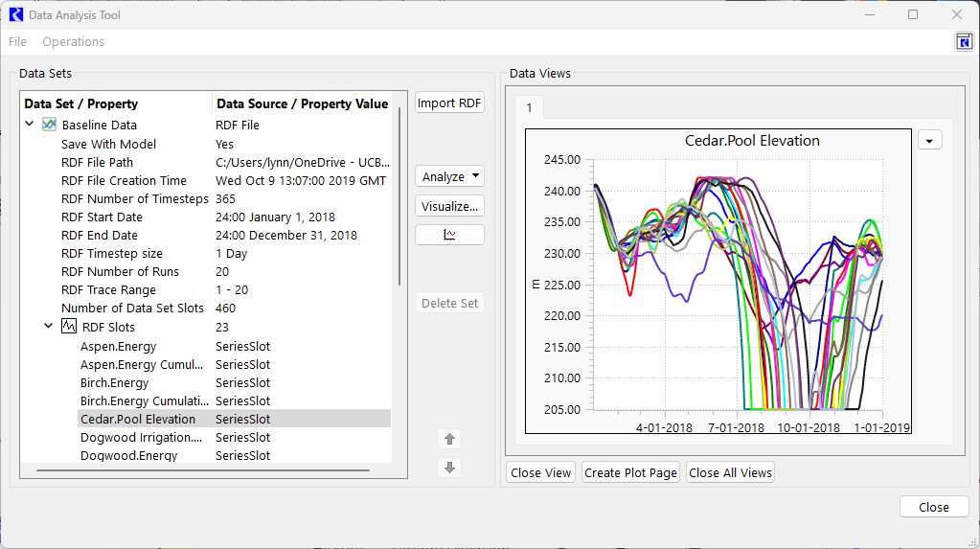Viewport: 980px width, 549px height.
Task: Open the Analyze dropdown menu
Action: coord(449,176)
